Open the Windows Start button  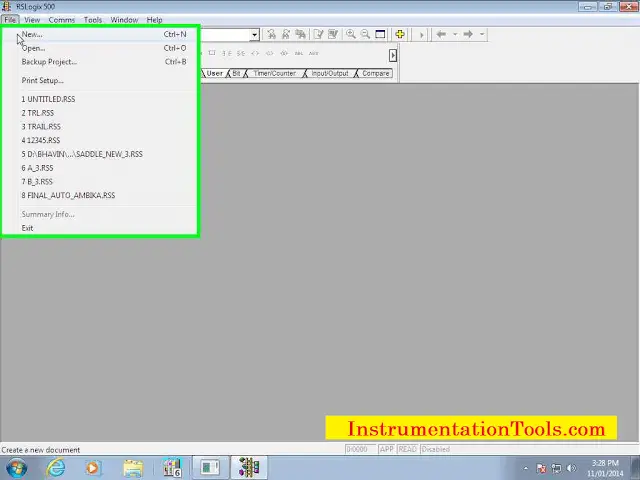pos(16,468)
